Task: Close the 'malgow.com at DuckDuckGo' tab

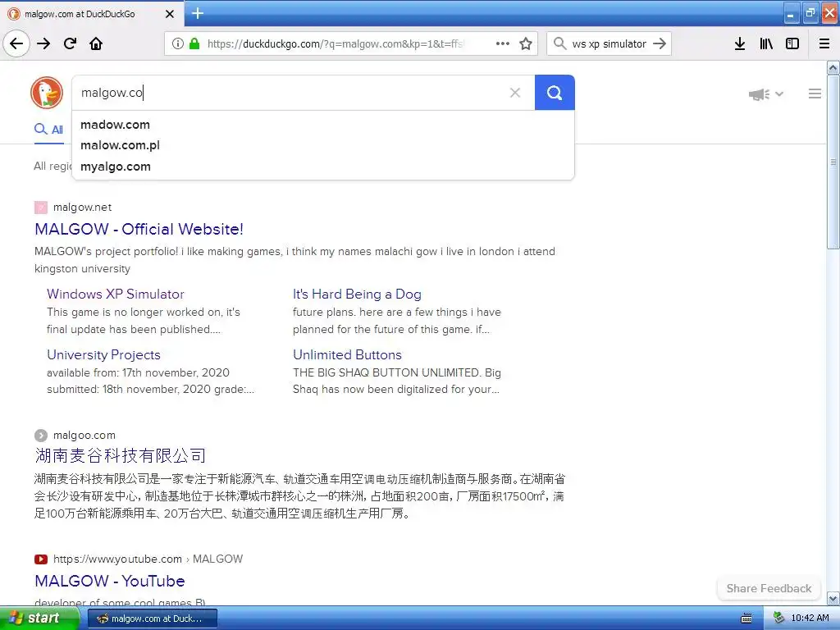Action: tap(170, 14)
